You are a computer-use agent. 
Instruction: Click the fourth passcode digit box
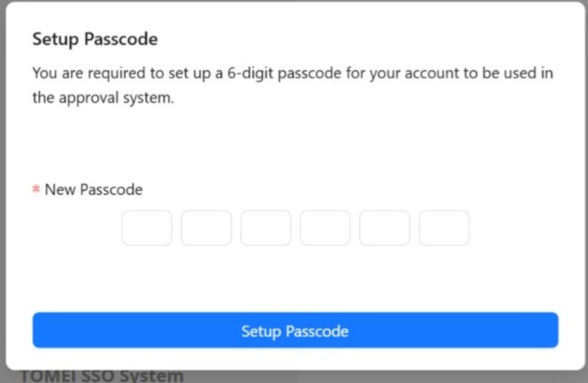325,228
